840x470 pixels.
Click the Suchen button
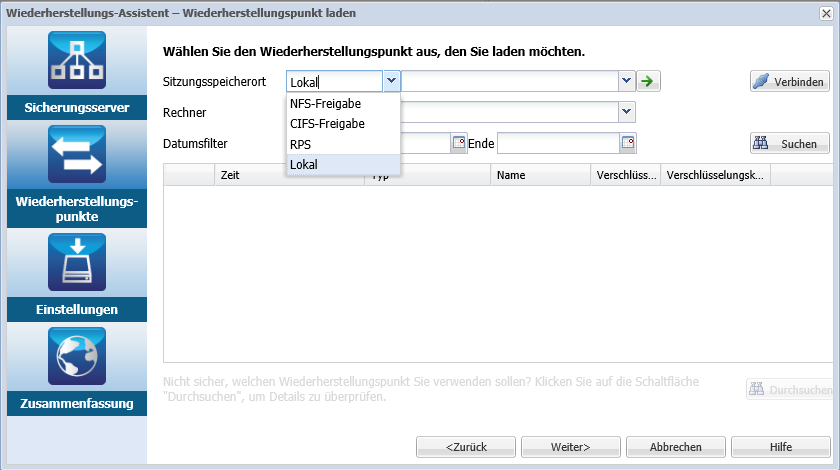click(x=790, y=144)
